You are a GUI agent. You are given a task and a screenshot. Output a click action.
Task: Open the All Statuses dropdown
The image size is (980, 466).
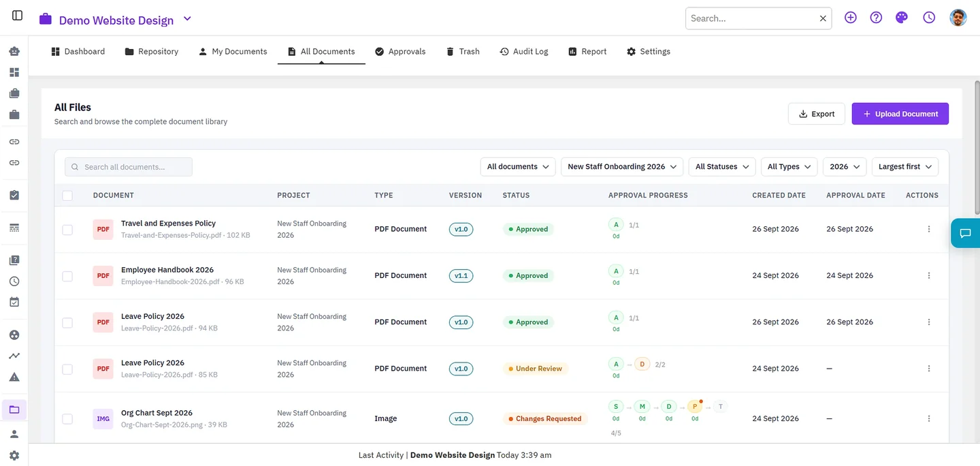(722, 166)
